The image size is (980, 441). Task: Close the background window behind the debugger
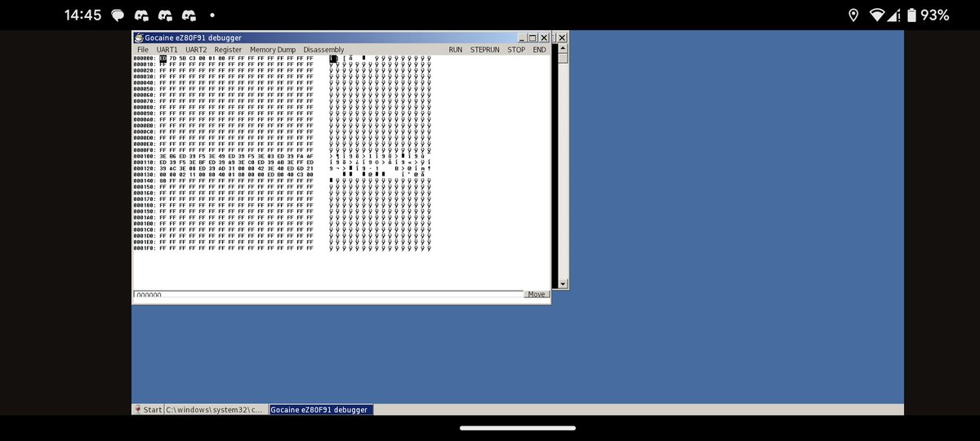pos(562,38)
